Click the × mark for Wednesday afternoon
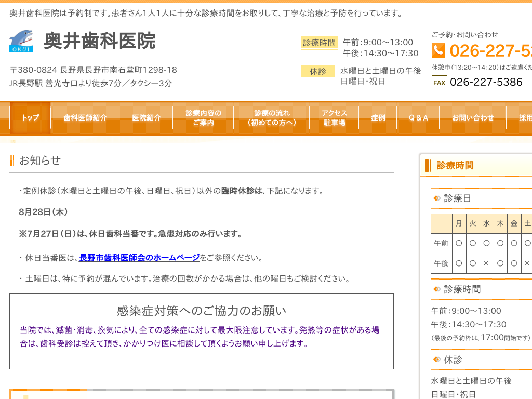 486,263
